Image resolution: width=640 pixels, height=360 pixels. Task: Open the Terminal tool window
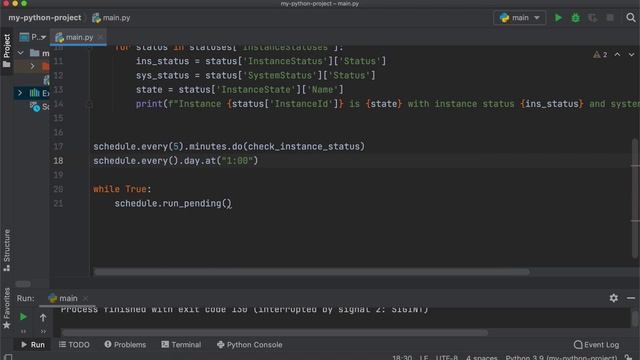coord(181,345)
